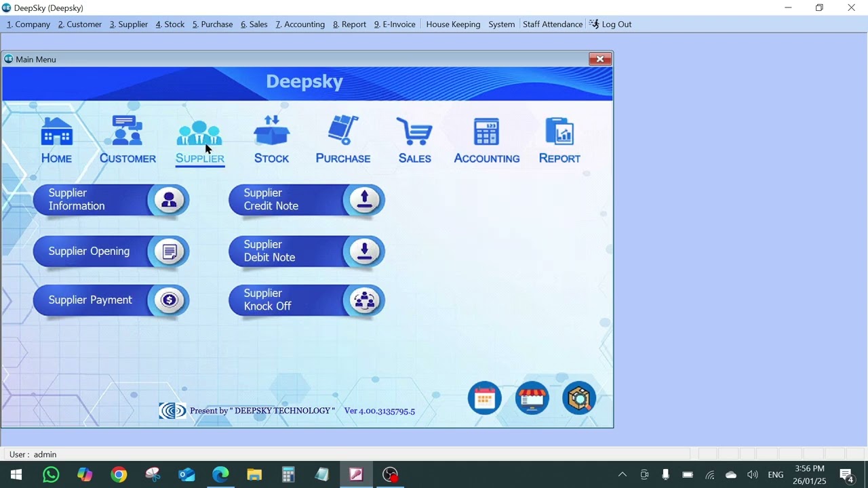
Task: Switch the ENG input language
Action: (x=776, y=474)
